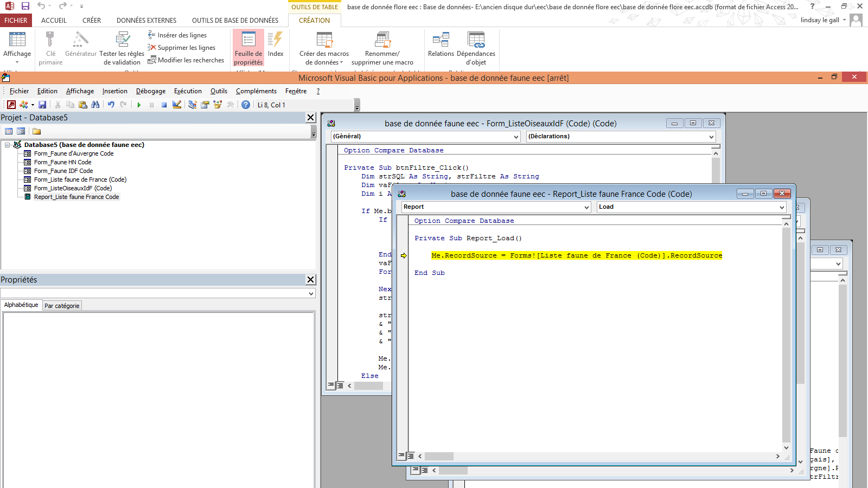Click the Cut scissors icon in the VBA toolbar
Image resolution: width=868 pixels, height=488 pixels.
(58, 105)
